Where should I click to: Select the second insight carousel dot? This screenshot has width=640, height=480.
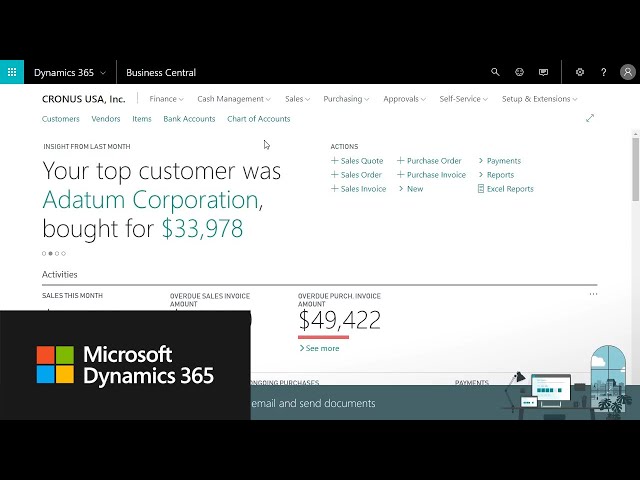[x=50, y=253]
